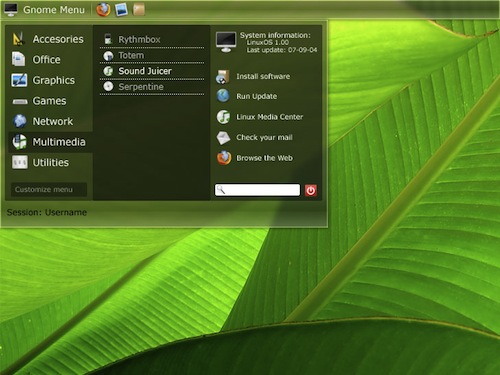
Task: Click the Office documents icon
Action: pyautogui.click(x=19, y=59)
